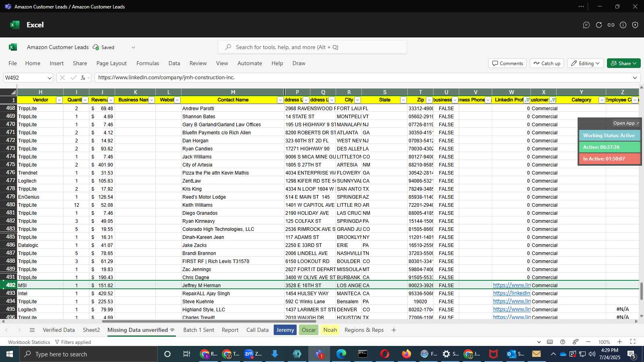Open the all sheets list icon
Screen dimensions: 644x362
[x=32, y=330]
